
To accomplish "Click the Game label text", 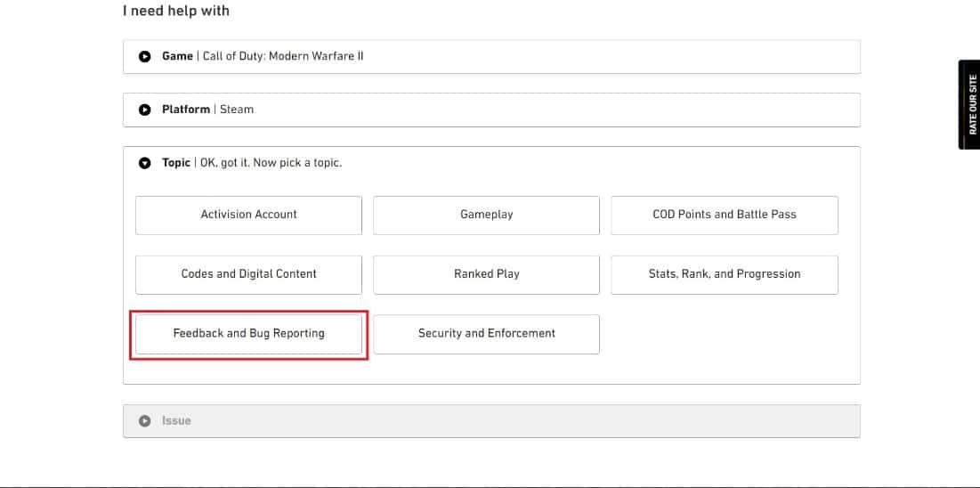I will click(x=177, y=56).
